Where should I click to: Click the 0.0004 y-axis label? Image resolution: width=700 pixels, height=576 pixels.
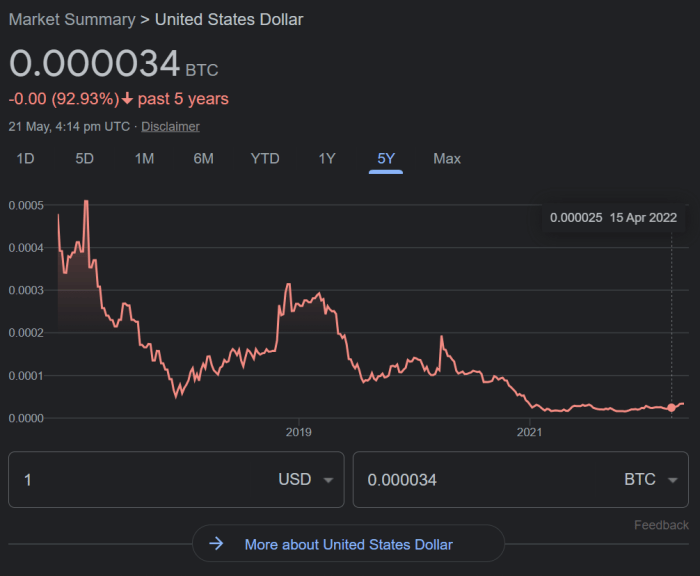26,248
